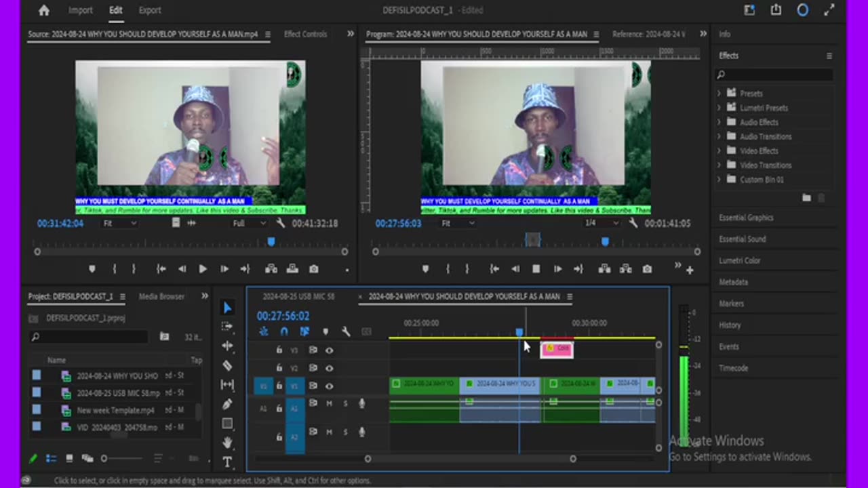Click Project panel thumbnail zoom slider
The image size is (868, 488).
point(122,459)
